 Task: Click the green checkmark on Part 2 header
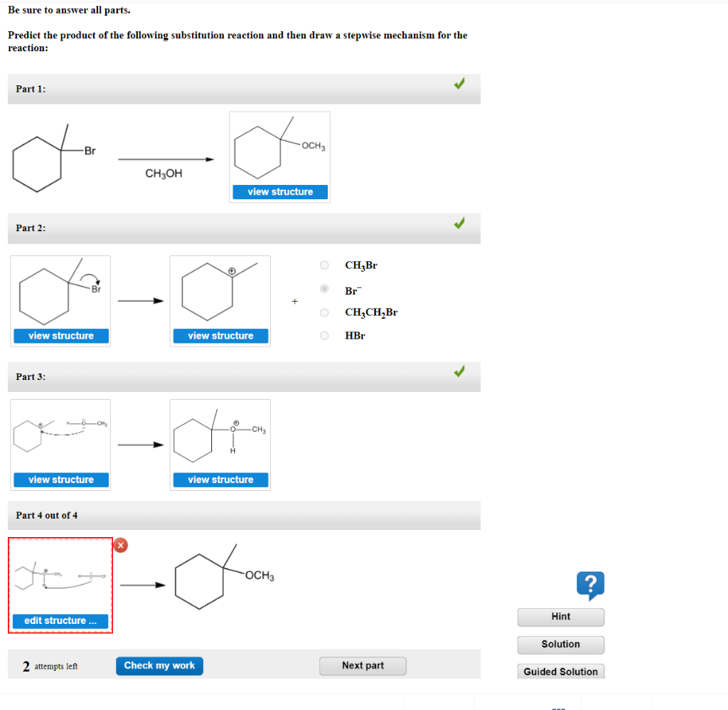tap(459, 223)
